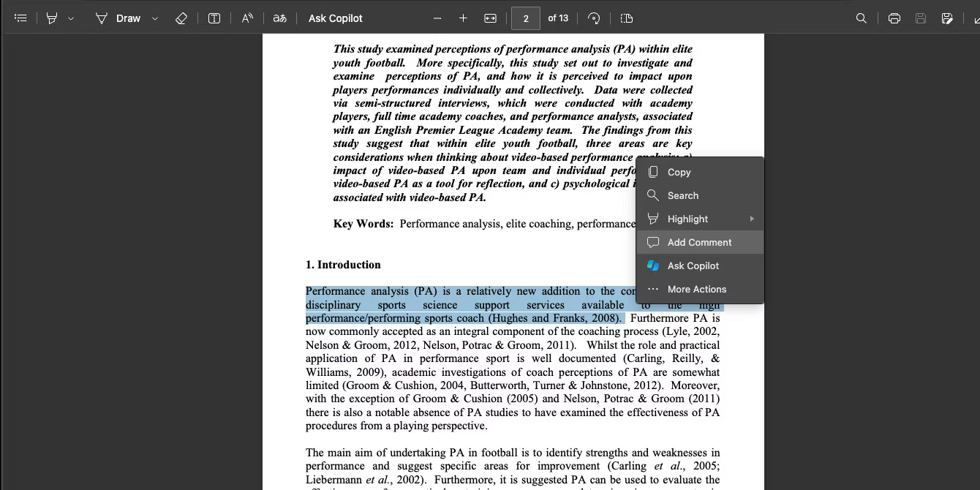The height and width of the screenshot is (490, 980).
Task: Select Highlight in the context menu
Action: pos(700,219)
